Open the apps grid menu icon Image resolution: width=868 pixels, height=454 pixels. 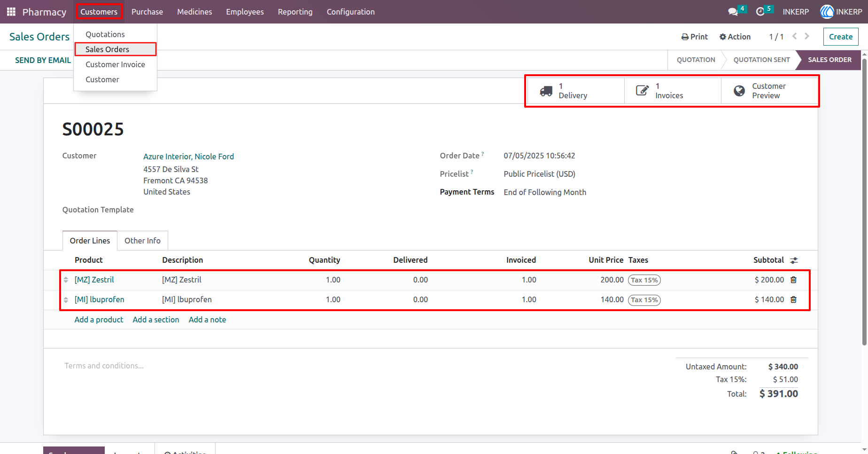pos(11,12)
